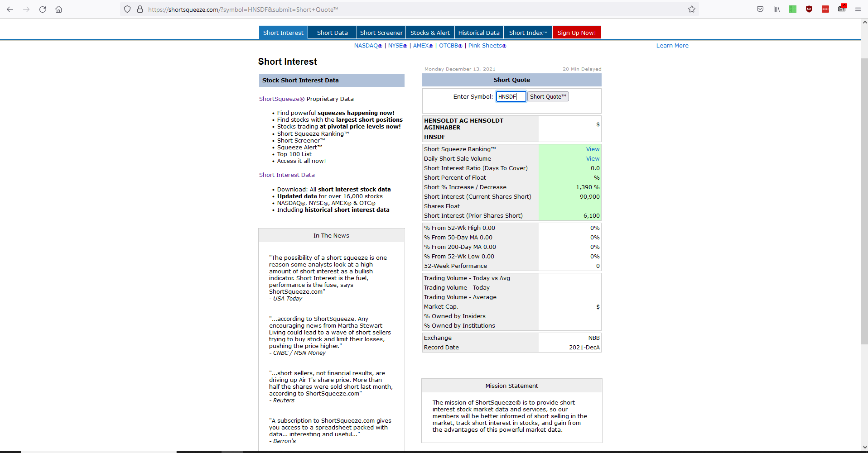Screen dimensions: 868x453
Task: Open the Short Interest Data link
Action: (287, 175)
